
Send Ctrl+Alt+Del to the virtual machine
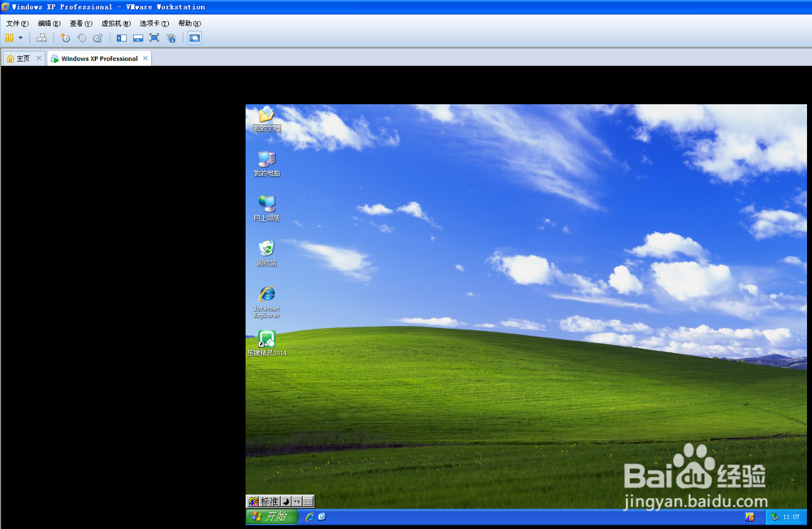pos(41,38)
